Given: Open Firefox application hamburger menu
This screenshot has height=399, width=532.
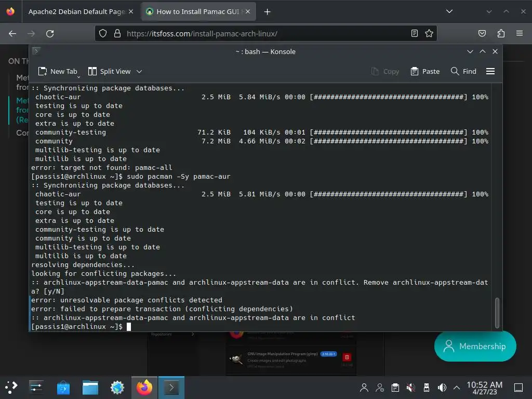Looking at the screenshot, I should coord(520,33).
